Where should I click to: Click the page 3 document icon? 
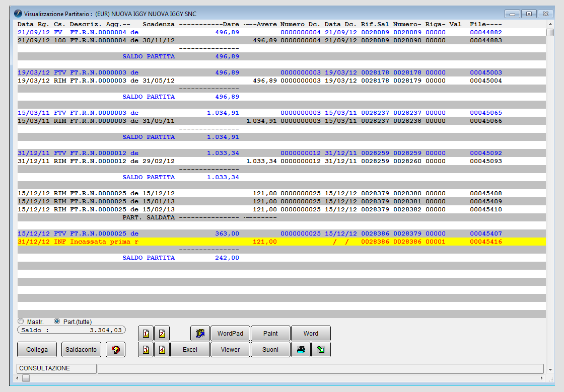click(146, 350)
